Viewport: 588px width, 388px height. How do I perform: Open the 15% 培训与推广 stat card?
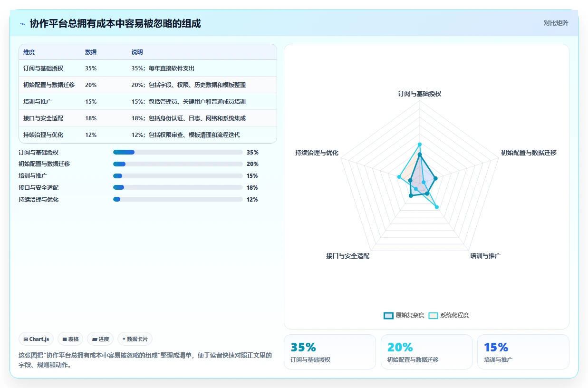pos(523,352)
